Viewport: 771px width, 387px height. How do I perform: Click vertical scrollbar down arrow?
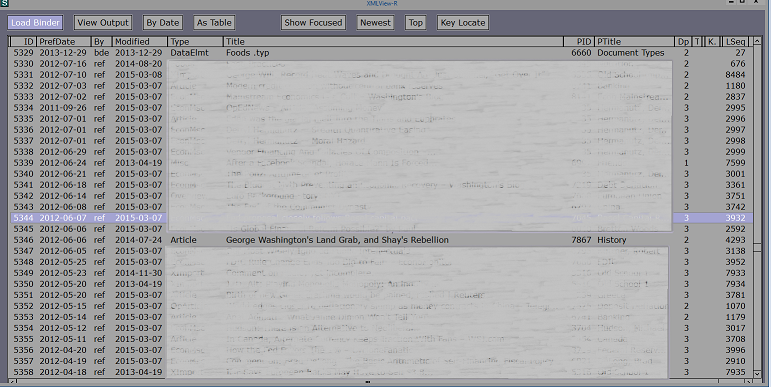click(757, 374)
